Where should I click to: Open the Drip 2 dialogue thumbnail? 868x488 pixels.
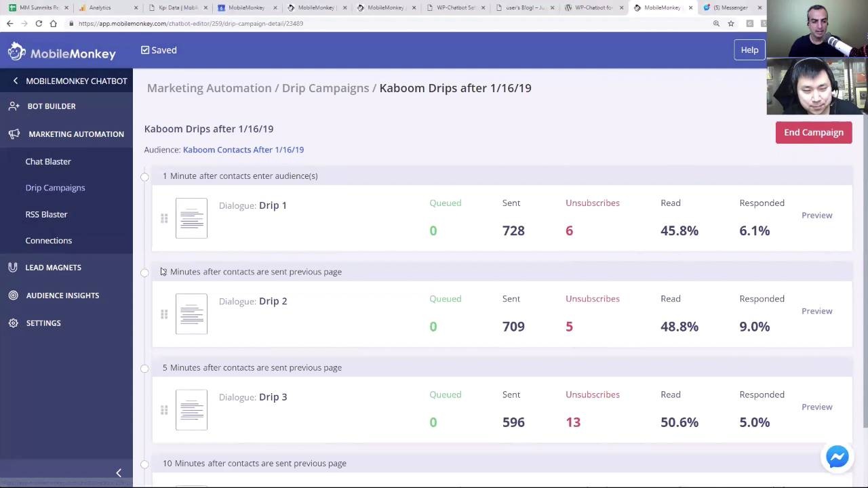coord(191,314)
